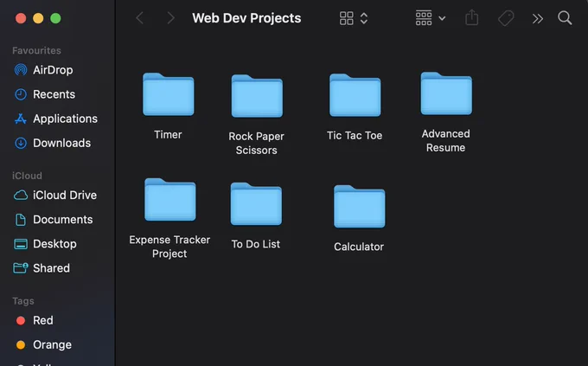
Task: Open the To Do List folder
Action: [x=256, y=204]
